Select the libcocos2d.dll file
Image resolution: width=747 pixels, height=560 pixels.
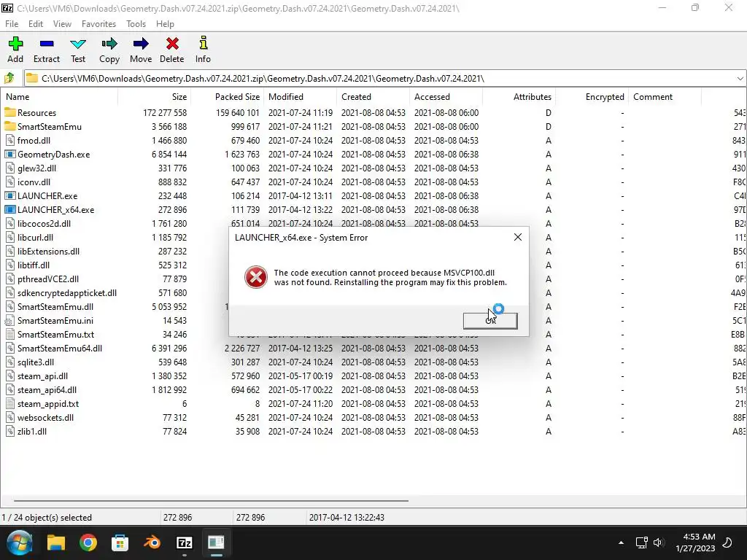pos(44,223)
